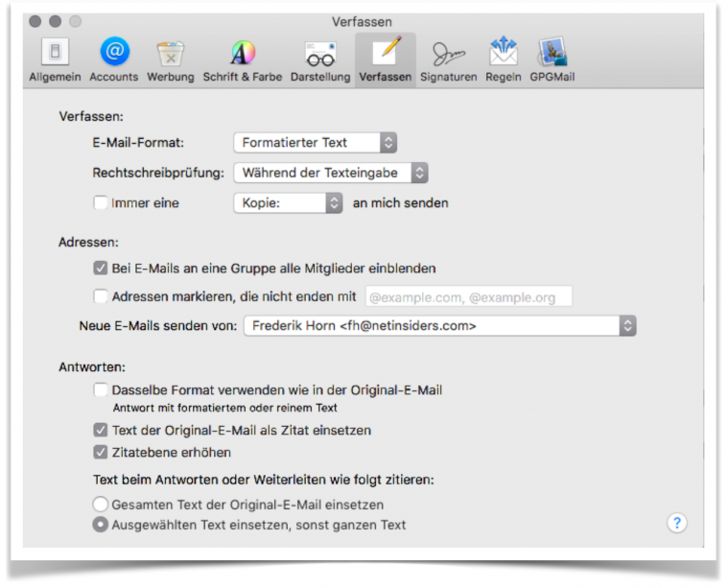Image resolution: width=728 pixels, height=588 pixels.
Task: Open the Signaturen preferences pane
Action: tap(448, 59)
